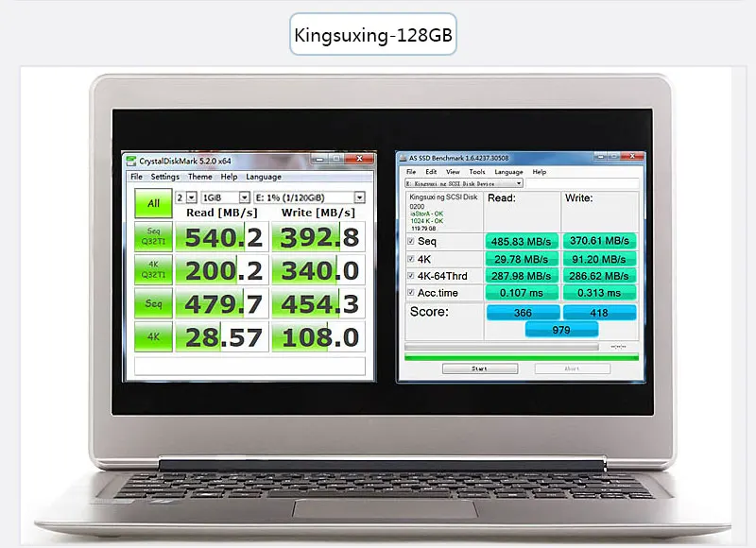This screenshot has width=756, height=548.
Task: Close the AS SSD Benchmark window
Action: (632, 156)
